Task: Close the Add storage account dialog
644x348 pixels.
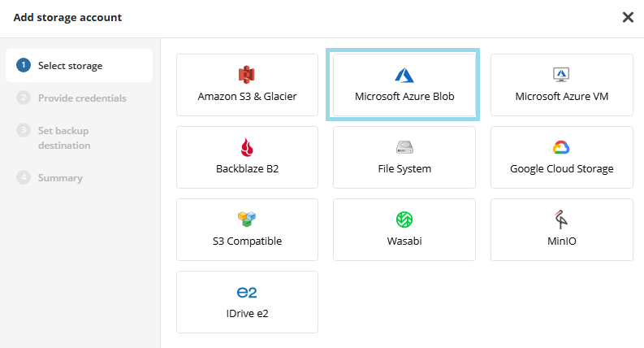Action: (628, 17)
